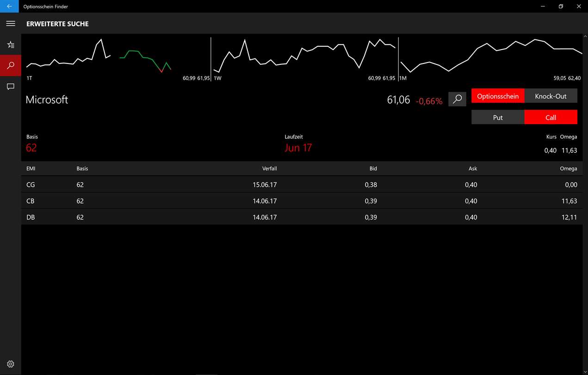Image resolution: width=588 pixels, height=375 pixels.
Task: Sort table by Verfall column header
Action: click(x=269, y=169)
